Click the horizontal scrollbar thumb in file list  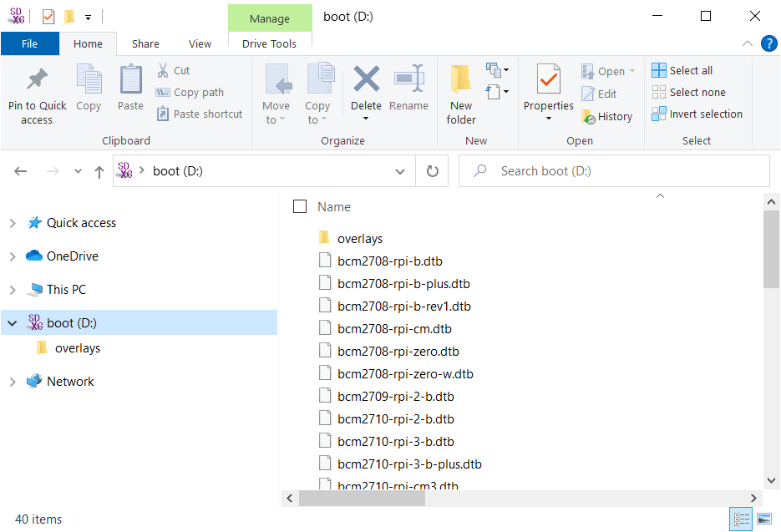point(363,498)
